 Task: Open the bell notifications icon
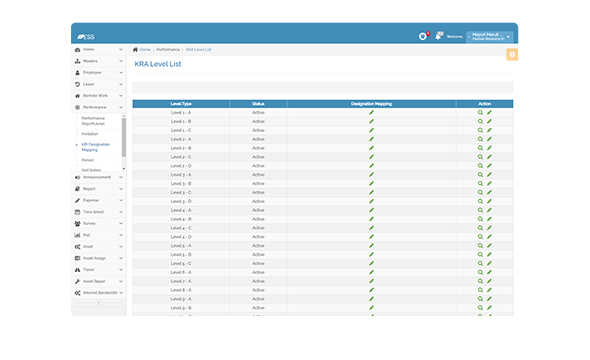pos(438,36)
